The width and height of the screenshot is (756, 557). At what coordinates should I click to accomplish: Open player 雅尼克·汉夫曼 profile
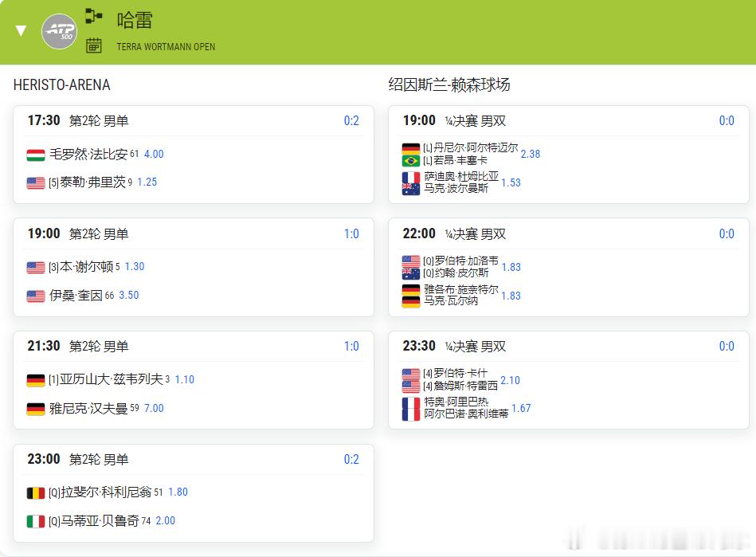click(88, 409)
